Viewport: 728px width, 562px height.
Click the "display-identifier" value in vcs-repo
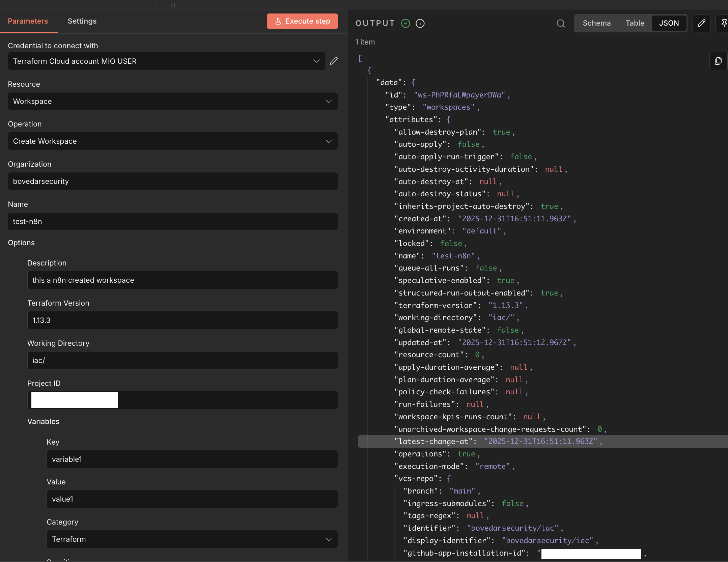[548, 540]
